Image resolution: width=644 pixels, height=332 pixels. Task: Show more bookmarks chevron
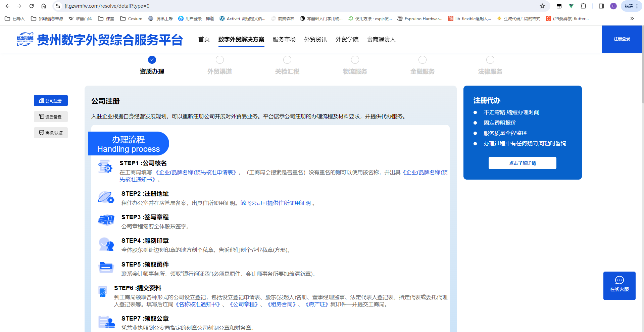[x=632, y=18]
